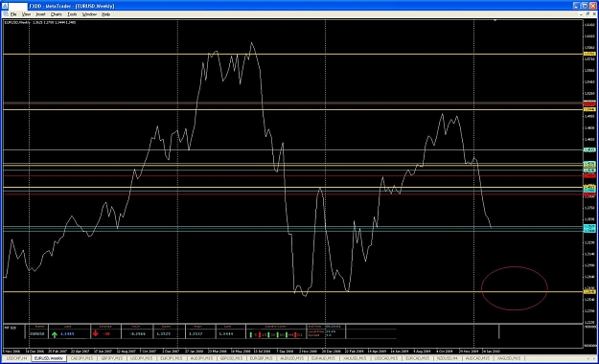Click the red down arrow under Change
The image size is (599, 364).
click(95, 333)
